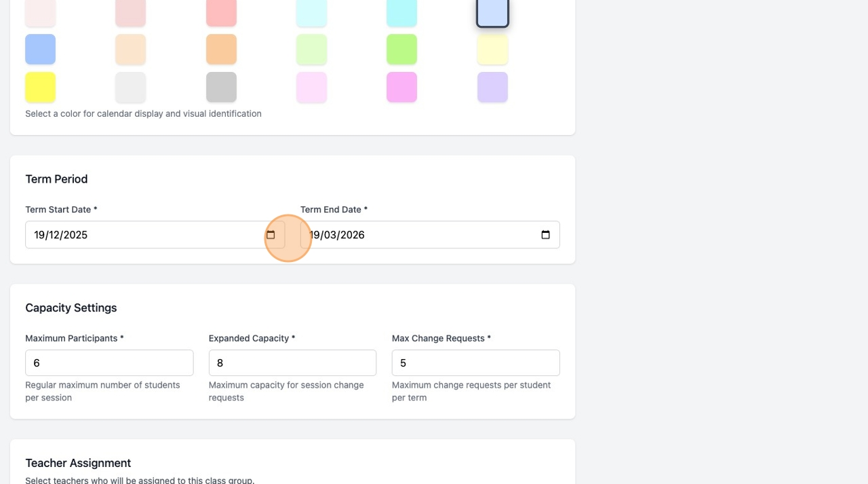868x484 pixels.
Task: Pick the lavender purple color swatch
Action: pyautogui.click(x=492, y=88)
